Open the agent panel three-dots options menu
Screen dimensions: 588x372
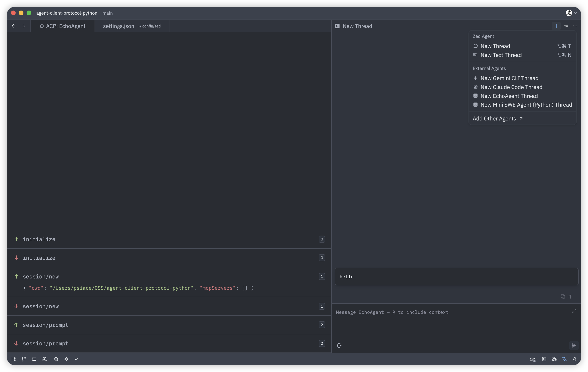click(575, 26)
